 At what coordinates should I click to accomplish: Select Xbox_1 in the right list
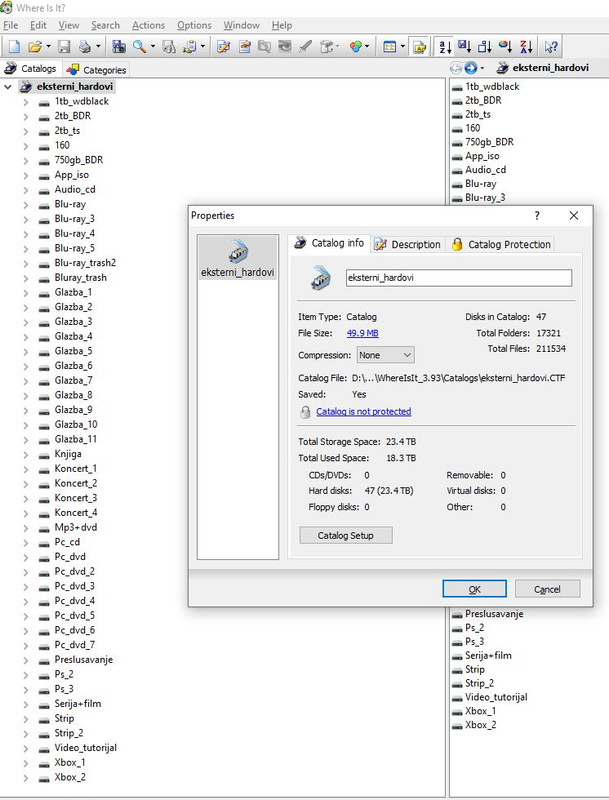(x=480, y=711)
